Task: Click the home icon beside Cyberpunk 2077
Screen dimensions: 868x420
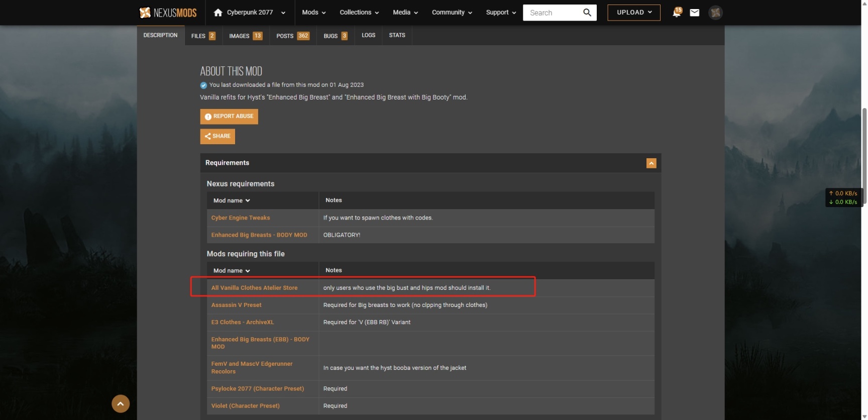Action: 218,13
